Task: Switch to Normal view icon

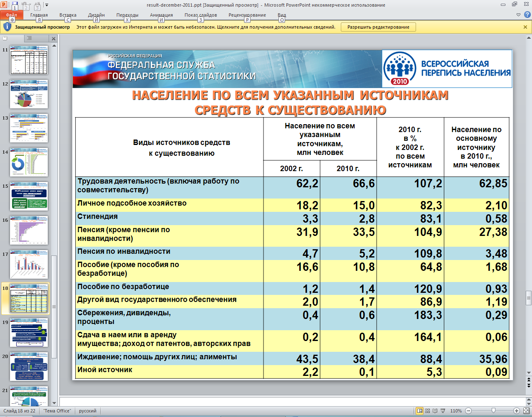Action: (x=420, y=411)
